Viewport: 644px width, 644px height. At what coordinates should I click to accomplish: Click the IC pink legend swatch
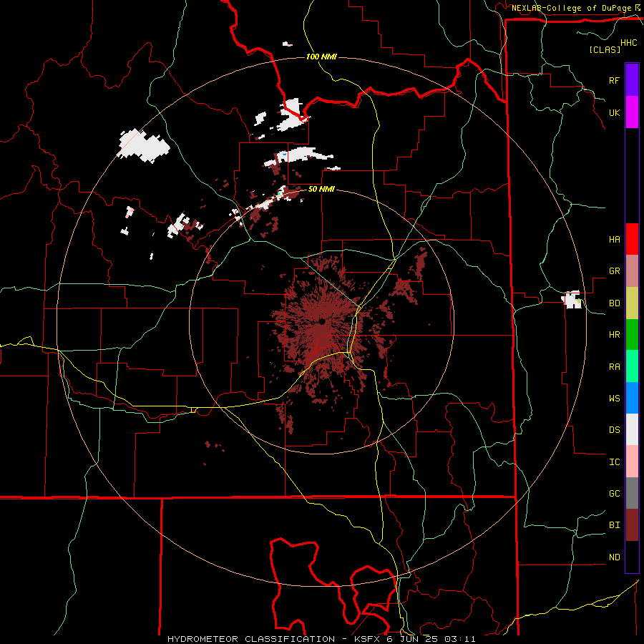point(632,462)
